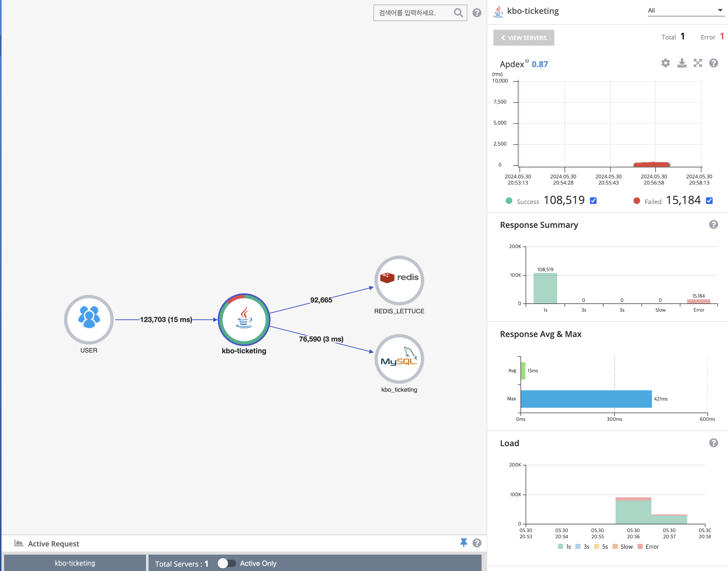Viewport: 728px width, 571px height.
Task: Click the Active Request panel header
Action: click(x=54, y=544)
